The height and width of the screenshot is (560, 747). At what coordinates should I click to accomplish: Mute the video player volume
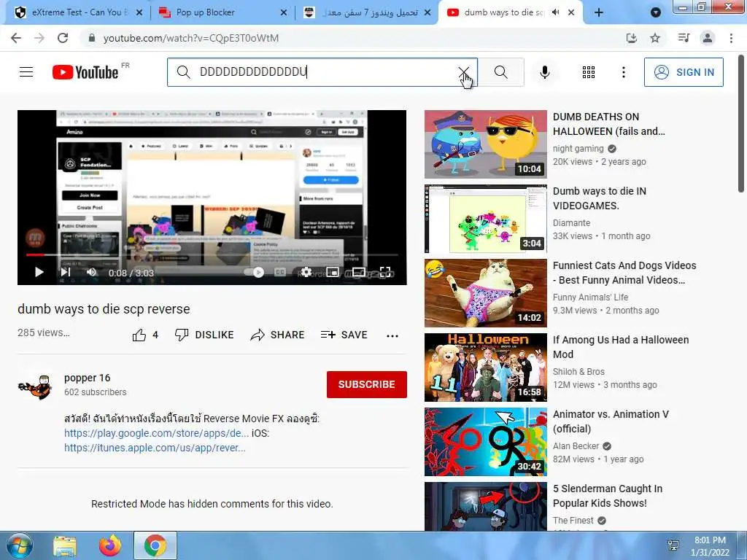pos(91,272)
